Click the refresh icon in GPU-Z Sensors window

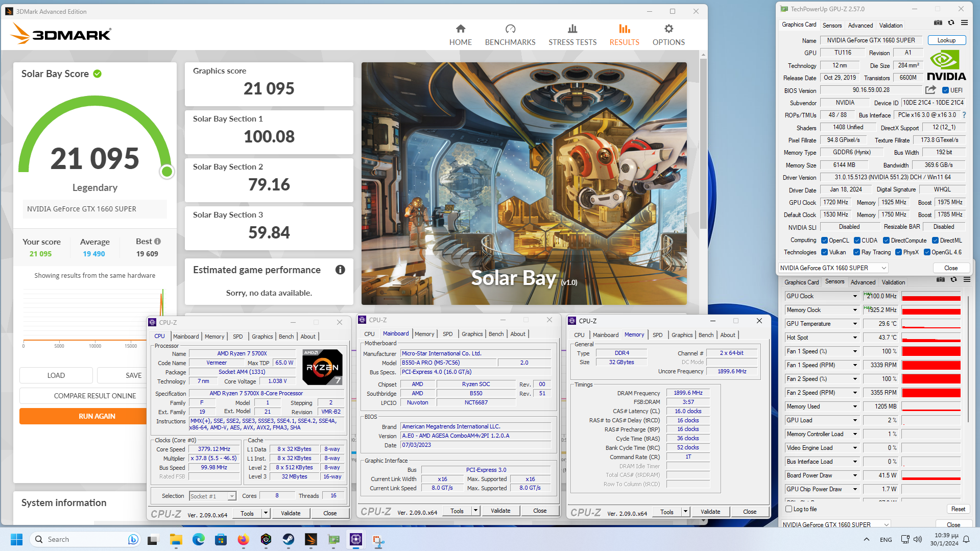953,280
